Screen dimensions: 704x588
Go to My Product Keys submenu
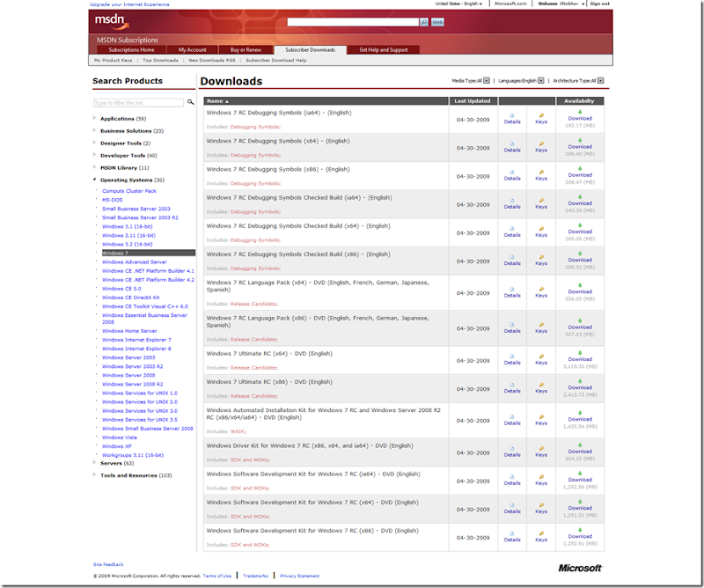(x=114, y=60)
